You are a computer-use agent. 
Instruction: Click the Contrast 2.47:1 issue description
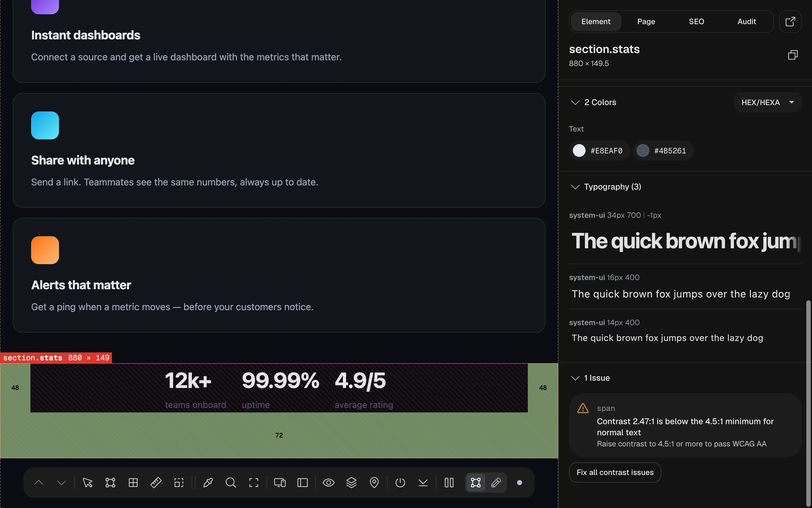pyautogui.click(x=685, y=427)
